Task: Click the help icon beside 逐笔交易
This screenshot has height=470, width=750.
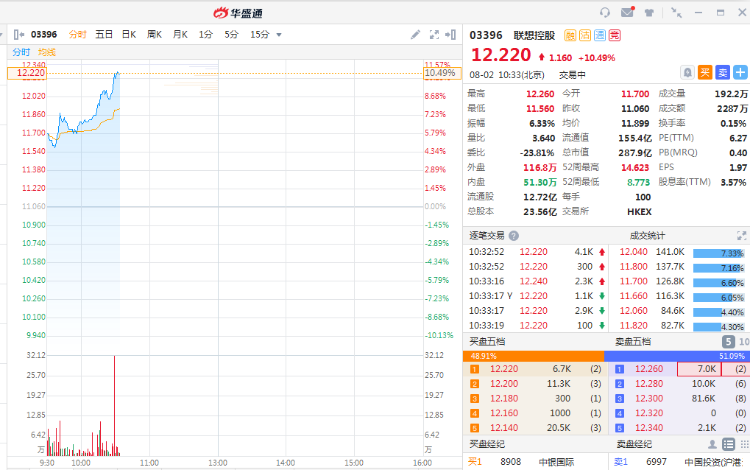Action: pos(514,236)
